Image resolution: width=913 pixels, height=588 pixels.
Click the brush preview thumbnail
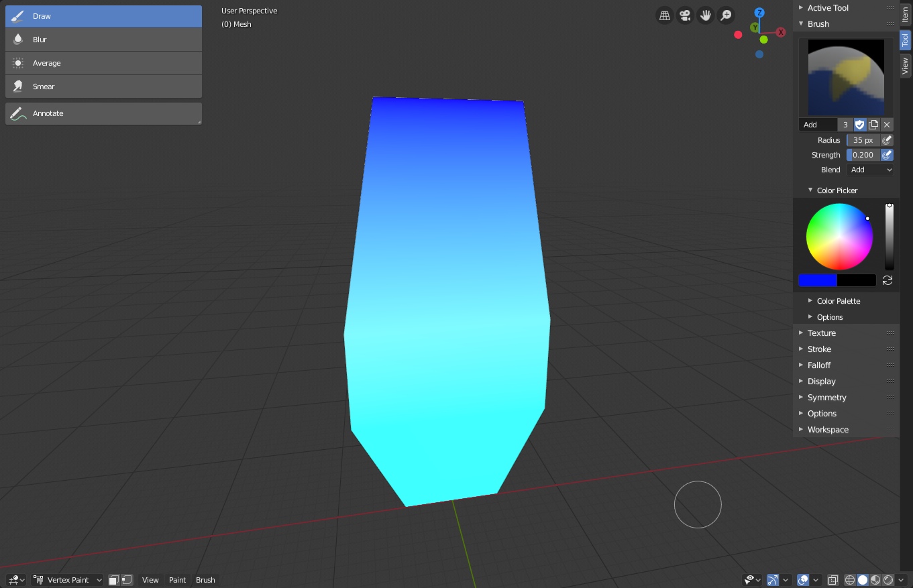845,76
